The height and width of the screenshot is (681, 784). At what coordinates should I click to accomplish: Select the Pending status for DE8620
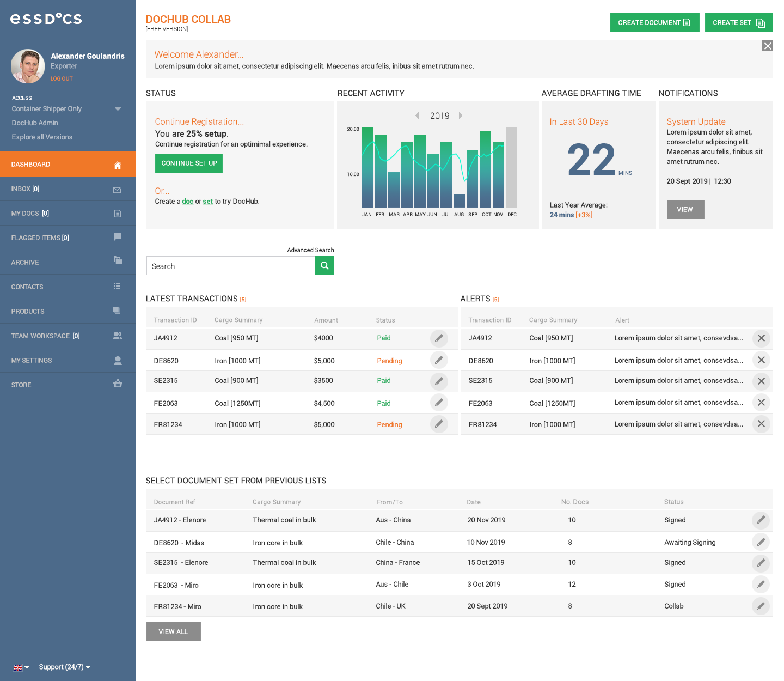tap(389, 361)
